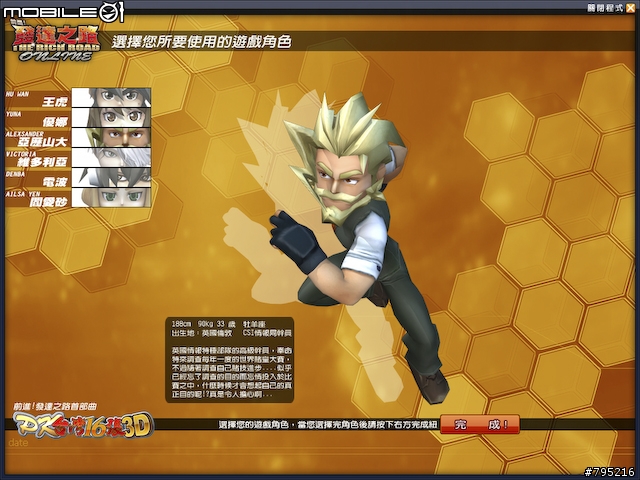Click the 發達之路 Online game logo
The width and height of the screenshot is (640, 480).
coord(56,42)
